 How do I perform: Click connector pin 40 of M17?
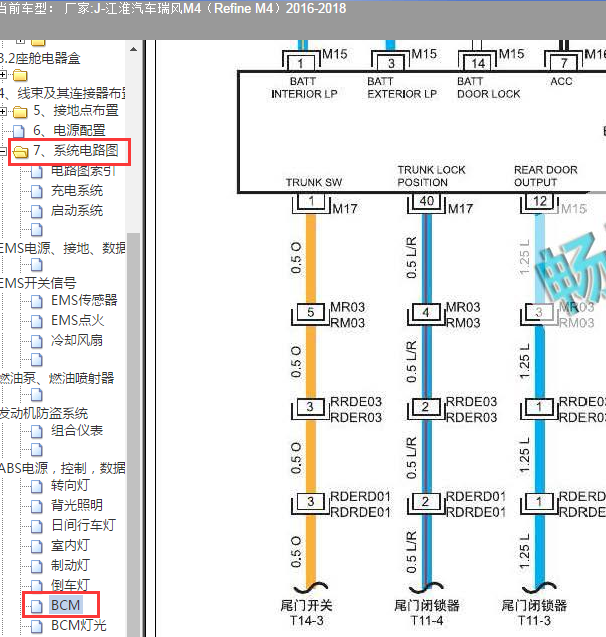(426, 201)
